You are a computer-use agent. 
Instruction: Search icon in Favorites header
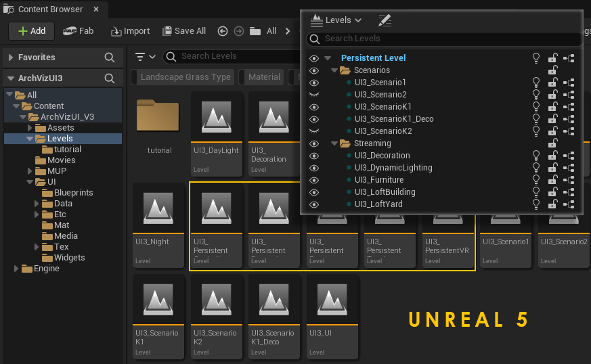tap(109, 58)
